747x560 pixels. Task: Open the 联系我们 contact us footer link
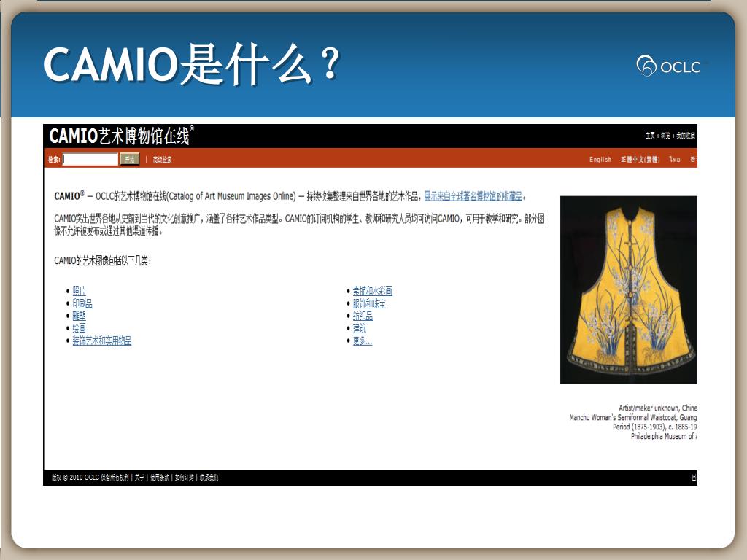point(209,478)
